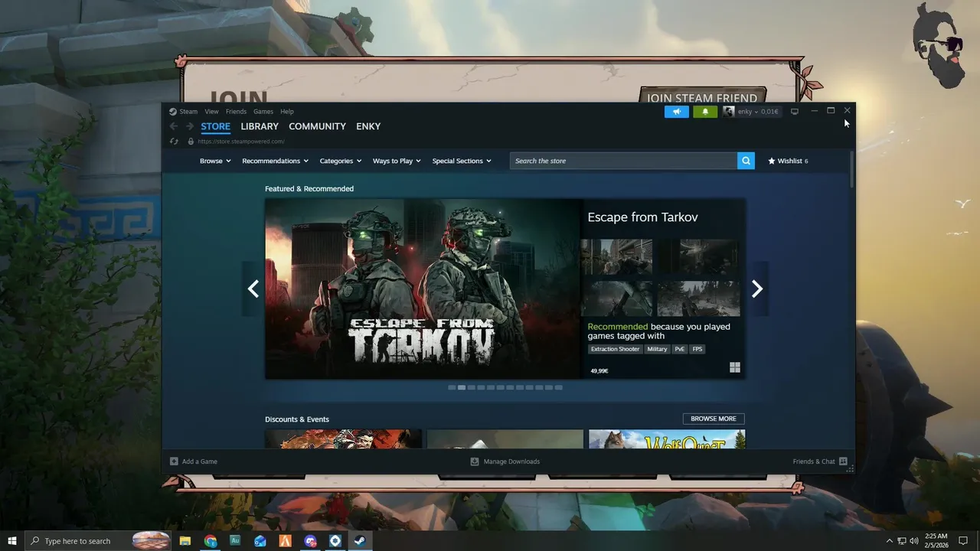Image resolution: width=980 pixels, height=551 pixels.
Task: Click the Search the store field
Action: [623, 161]
